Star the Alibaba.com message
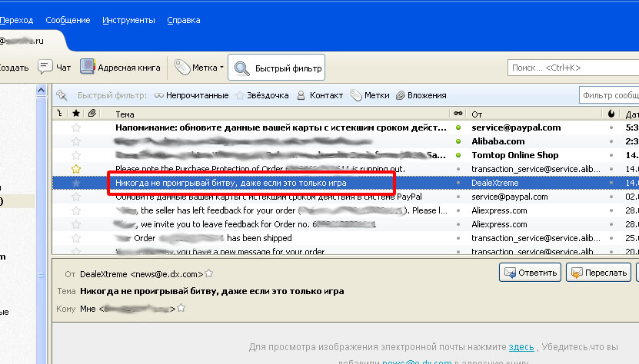The image size is (639, 364). [76, 142]
